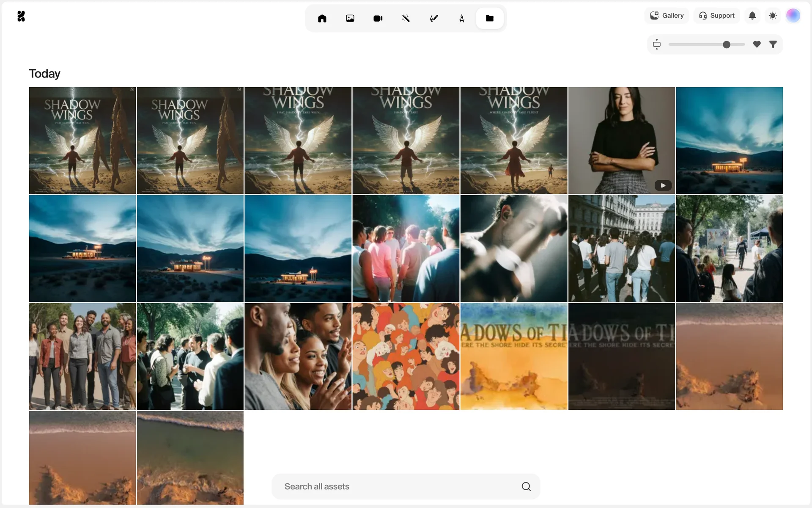Toggle light/dark theme sun icon
Image resolution: width=812 pixels, height=508 pixels.
tap(773, 16)
